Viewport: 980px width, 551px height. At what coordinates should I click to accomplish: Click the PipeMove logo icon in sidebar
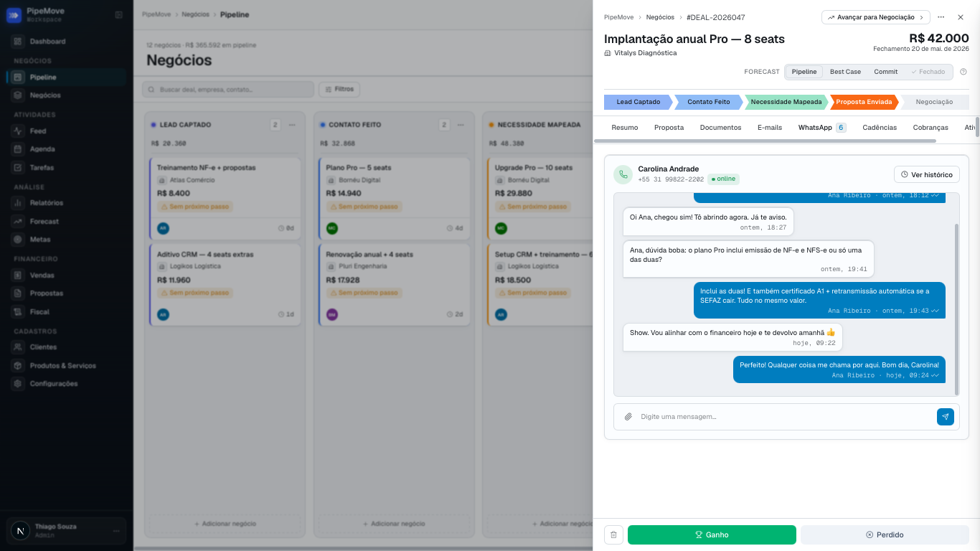[14, 15]
